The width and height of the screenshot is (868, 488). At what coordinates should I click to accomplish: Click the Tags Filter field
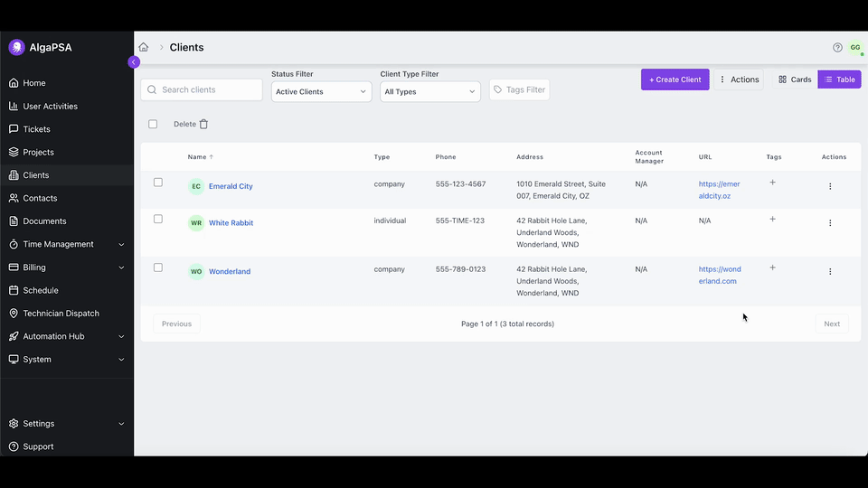point(519,89)
